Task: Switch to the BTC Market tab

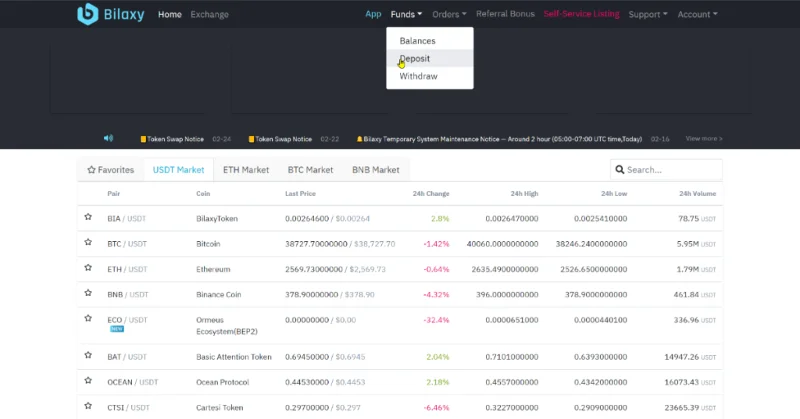Action: [x=310, y=169]
